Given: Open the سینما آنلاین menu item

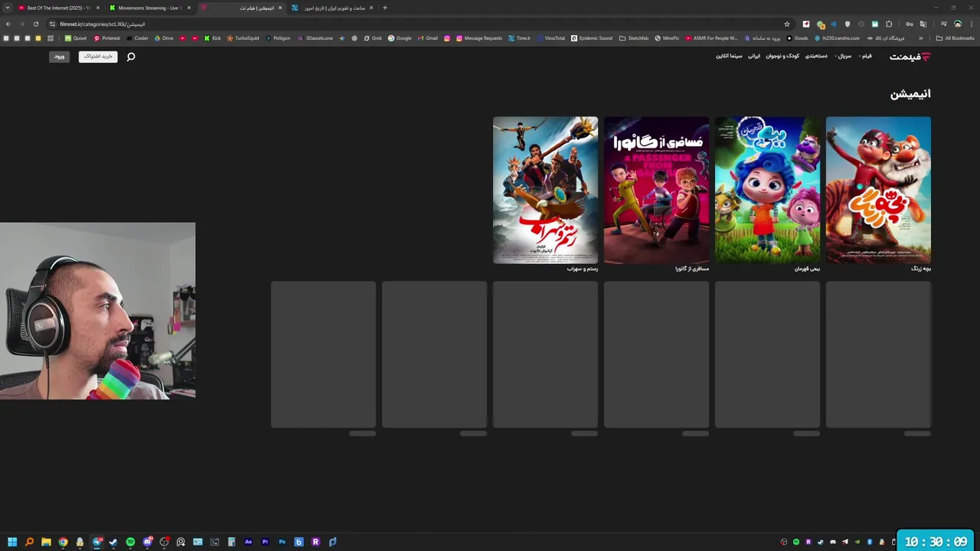Looking at the screenshot, I should click(729, 56).
